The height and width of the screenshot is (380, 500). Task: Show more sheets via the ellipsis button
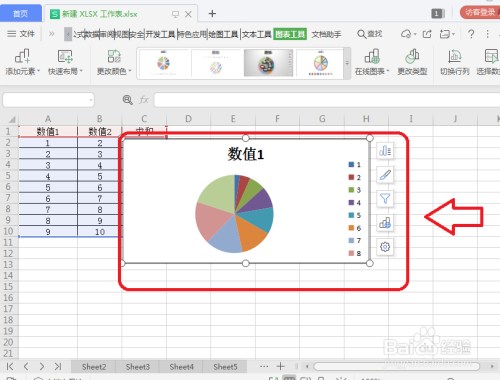[264, 366]
